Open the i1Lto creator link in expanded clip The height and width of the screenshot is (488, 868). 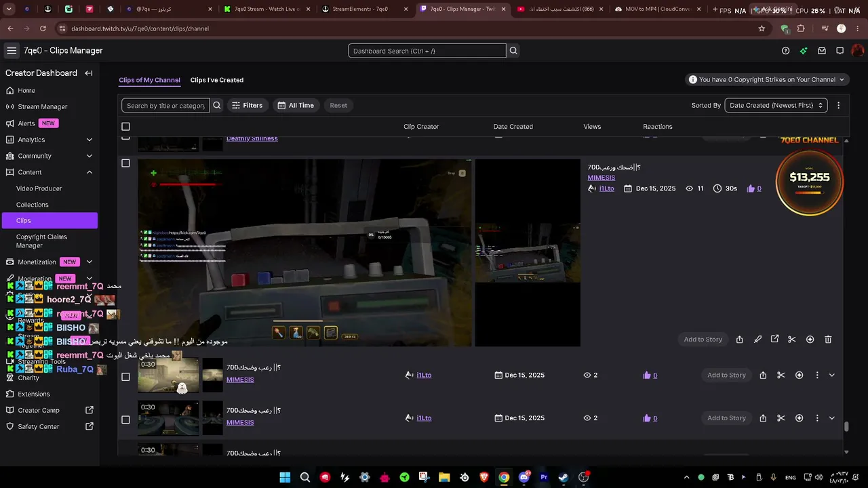[607, 188]
